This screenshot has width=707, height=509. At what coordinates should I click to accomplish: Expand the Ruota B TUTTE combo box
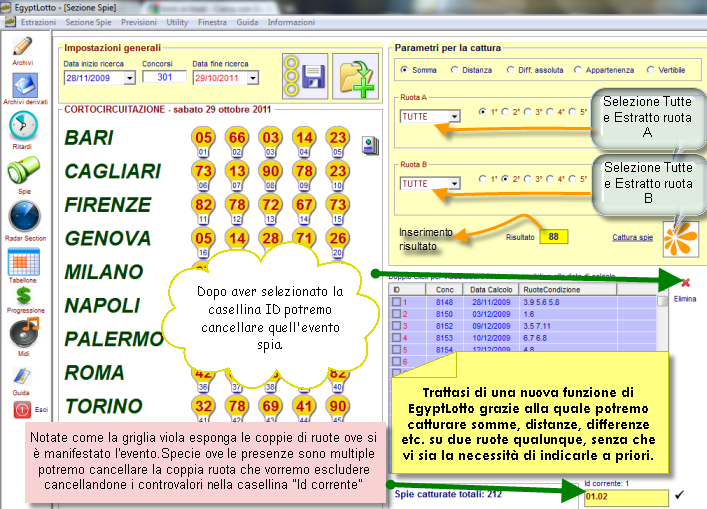(x=454, y=183)
